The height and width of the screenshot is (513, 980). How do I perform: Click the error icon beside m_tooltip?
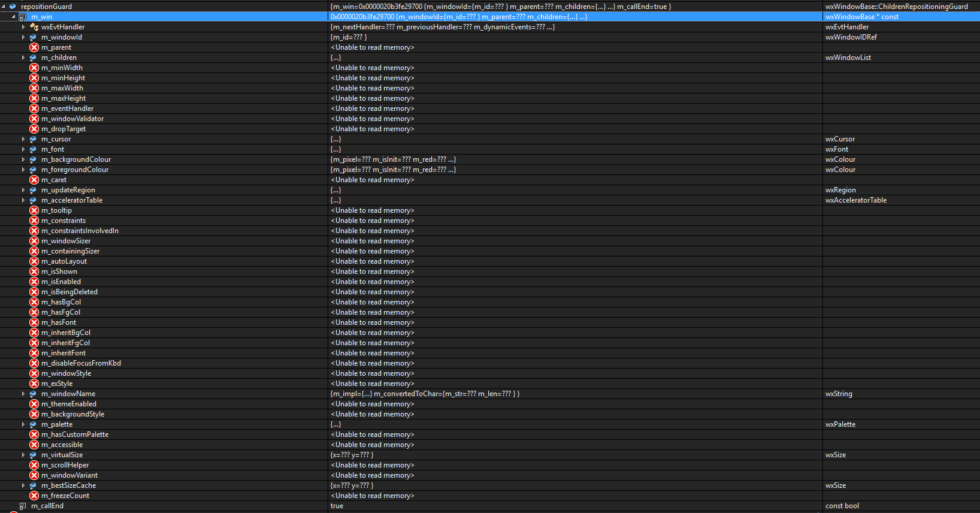tap(34, 210)
